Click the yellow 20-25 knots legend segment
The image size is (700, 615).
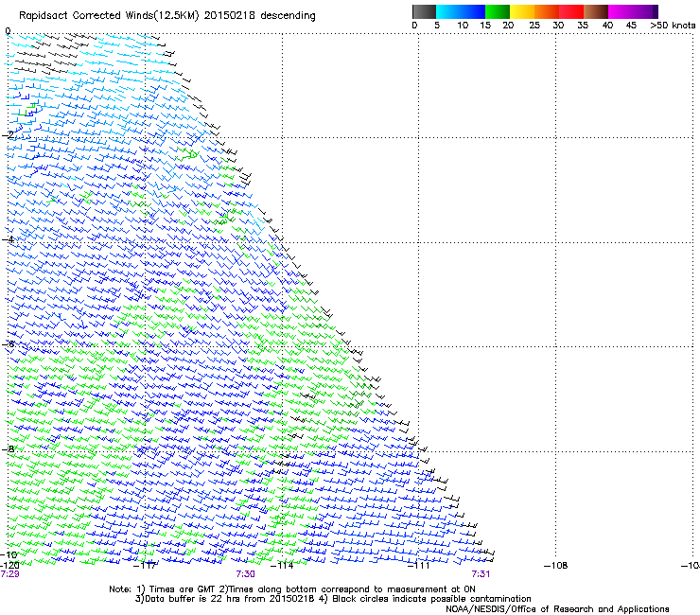[x=522, y=11]
